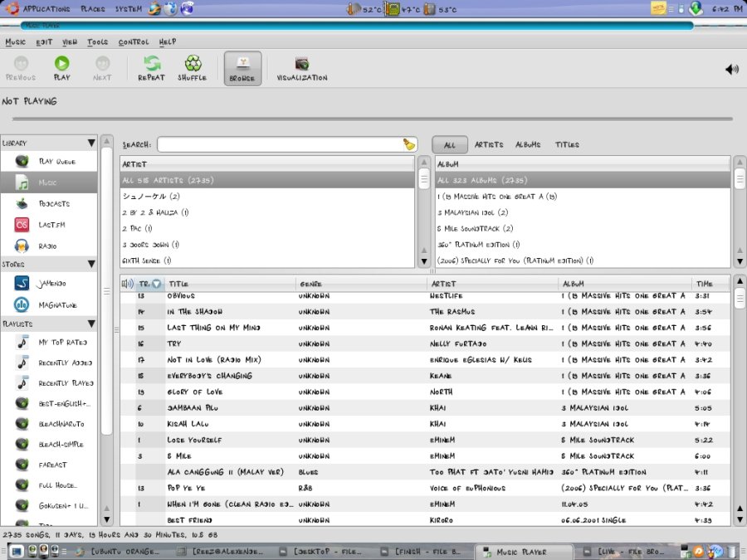
Task: Toggle Repeat mode
Action: pyautogui.click(x=152, y=69)
